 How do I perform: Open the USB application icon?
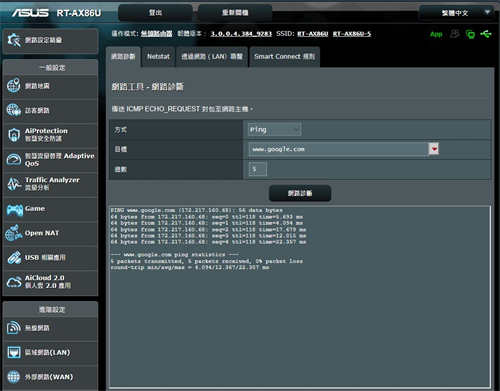pos(14,258)
